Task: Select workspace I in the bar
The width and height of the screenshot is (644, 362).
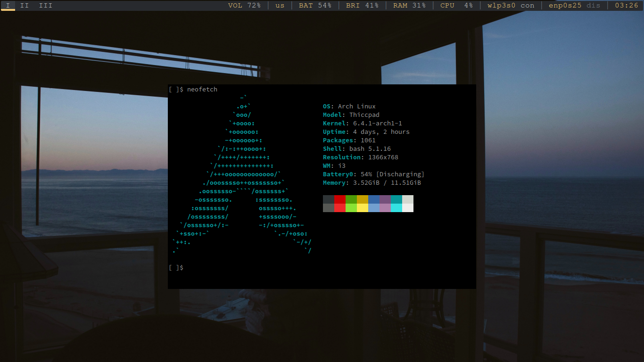Action: click(x=8, y=6)
